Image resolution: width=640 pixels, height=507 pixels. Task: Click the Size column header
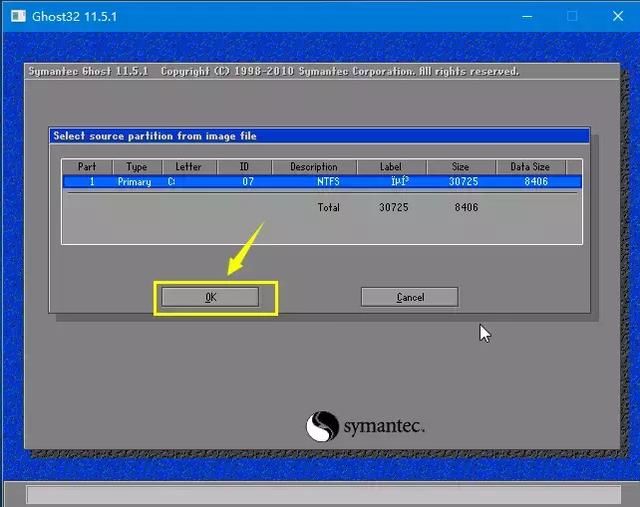click(460, 167)
